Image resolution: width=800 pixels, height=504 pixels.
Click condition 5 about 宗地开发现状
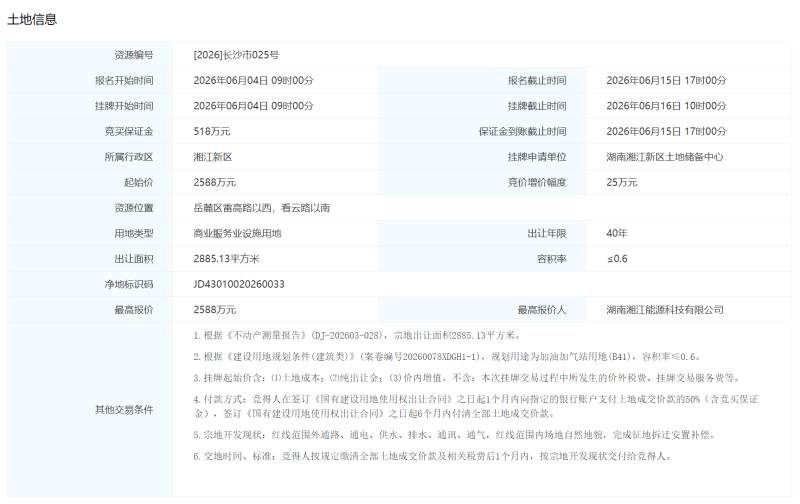pyautogui.click(x=455, y=435)
